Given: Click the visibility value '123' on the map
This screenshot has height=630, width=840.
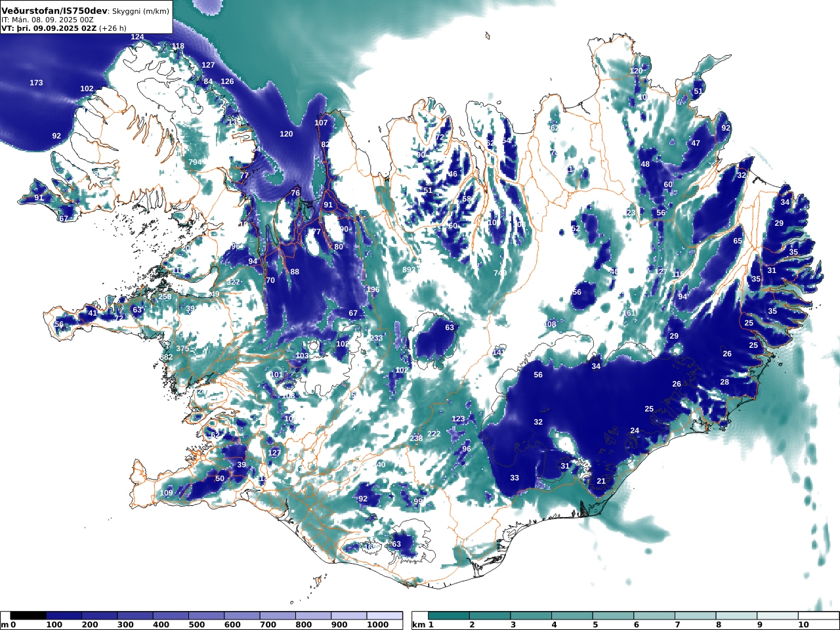Looking at the screenshot, I should tap(458, 419).
